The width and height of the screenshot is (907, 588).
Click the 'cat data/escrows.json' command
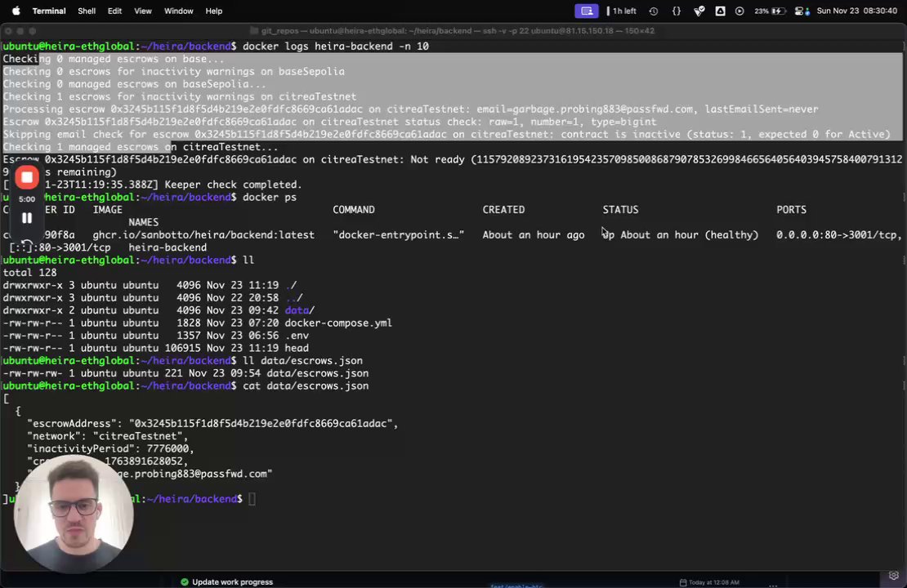click(306, 385)
